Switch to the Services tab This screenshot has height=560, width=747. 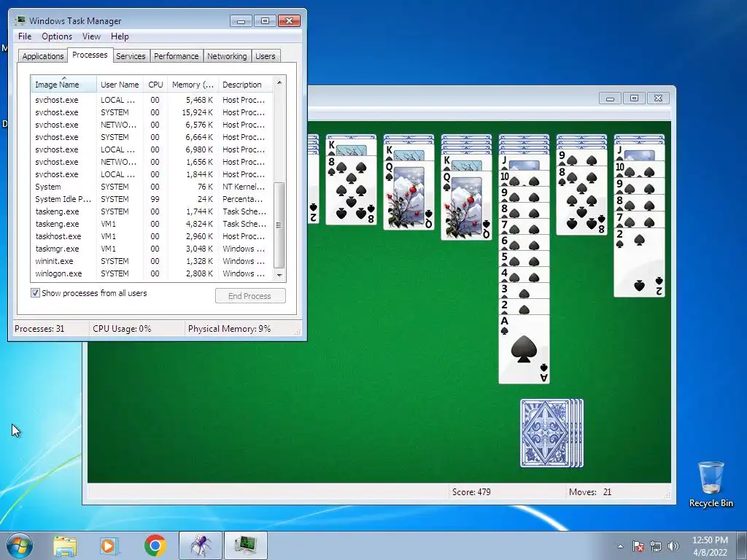click(x=131, y=56)
